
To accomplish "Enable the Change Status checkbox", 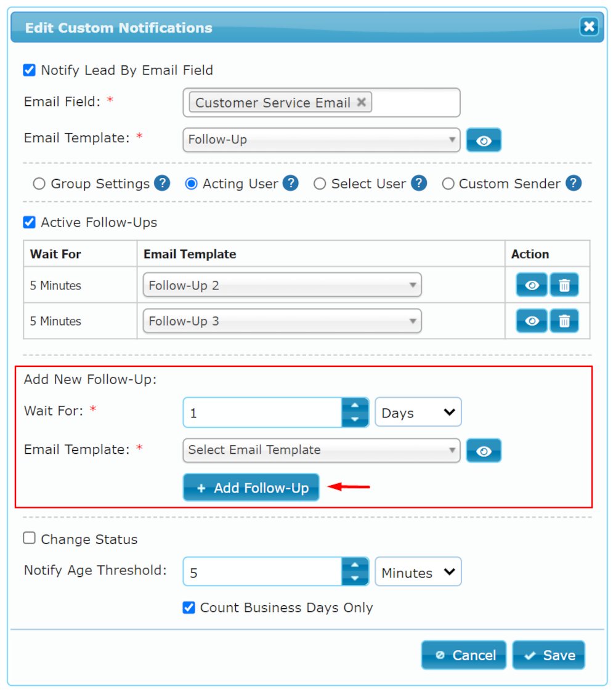I will pyautogui.click(x=29, y=539).
